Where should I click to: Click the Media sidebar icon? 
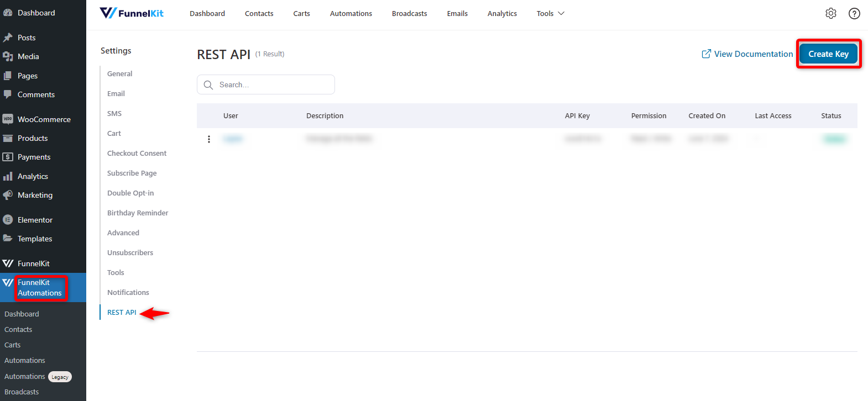(8, 56)
